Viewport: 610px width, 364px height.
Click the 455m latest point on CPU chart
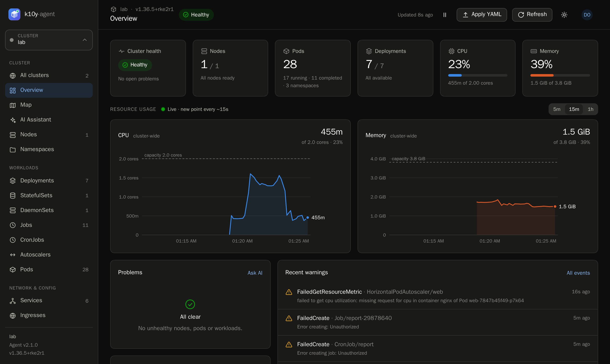tap(308, 218)
